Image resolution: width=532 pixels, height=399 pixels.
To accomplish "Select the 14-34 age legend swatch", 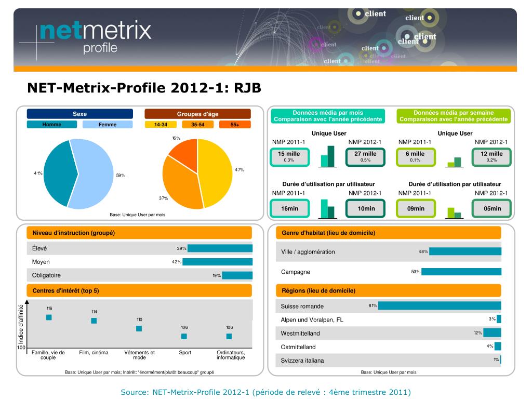I will point(161,125).
